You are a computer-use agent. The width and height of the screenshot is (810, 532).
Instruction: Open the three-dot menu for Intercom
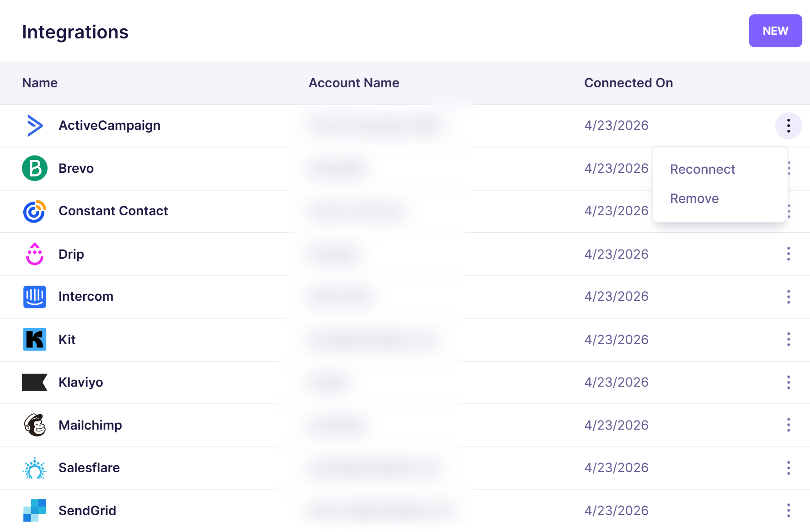point(789,297)
